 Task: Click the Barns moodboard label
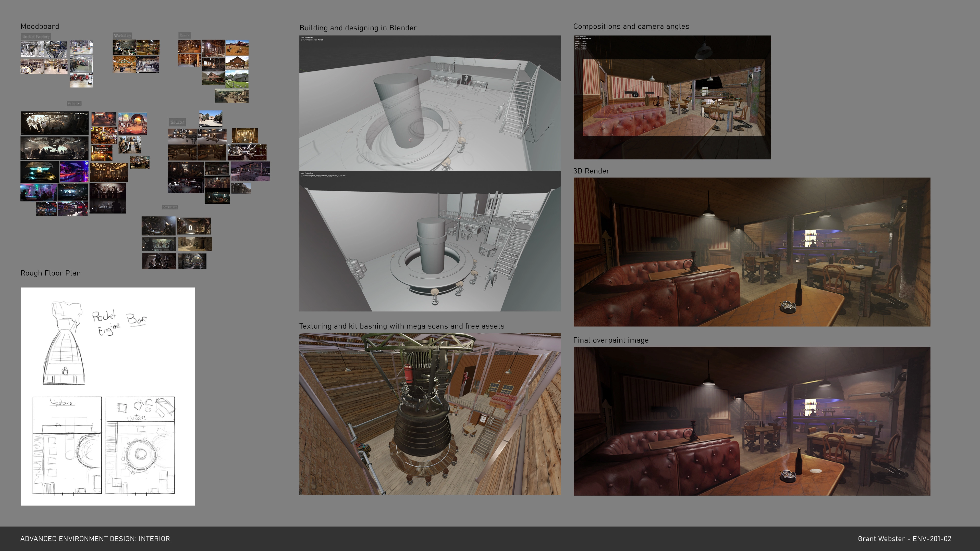[185, 35]
